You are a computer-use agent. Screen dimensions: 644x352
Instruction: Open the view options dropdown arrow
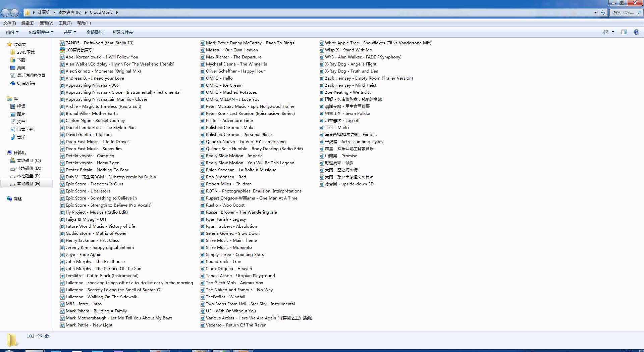613,32
